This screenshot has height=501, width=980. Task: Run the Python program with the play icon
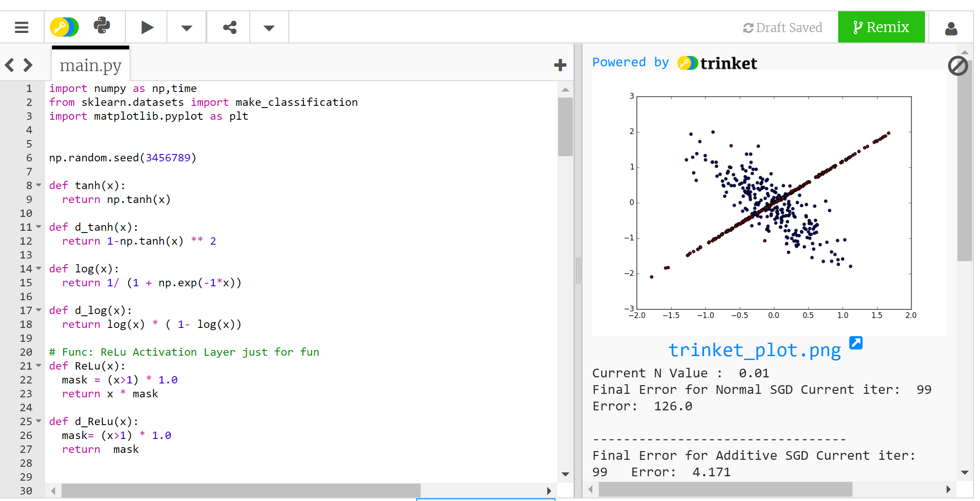point(147,27)
